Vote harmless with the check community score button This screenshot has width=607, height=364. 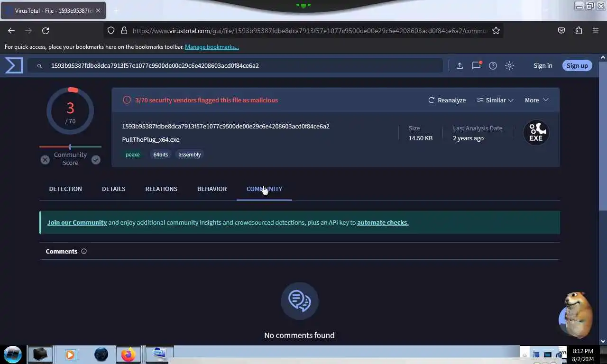coord(96,160)
